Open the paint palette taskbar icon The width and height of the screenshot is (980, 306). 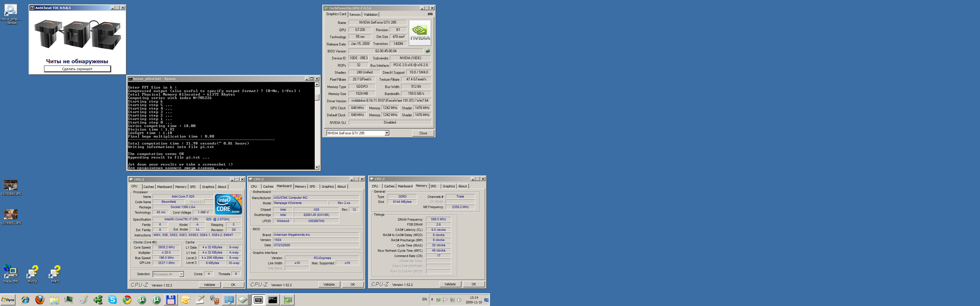tap(83, 300)
